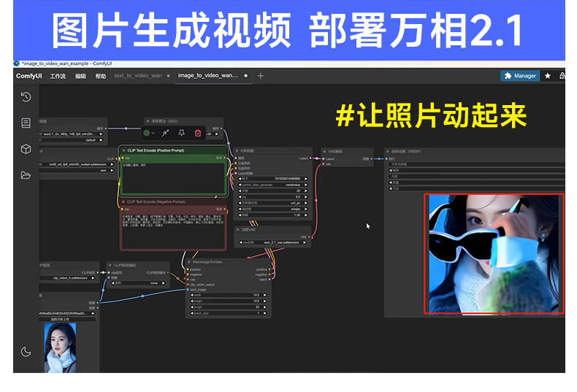This screenshot has width=577, height=392.
Task: Collapse the CLIP Text Encode Negative Prompt node
Action: (x=123, y=202)
